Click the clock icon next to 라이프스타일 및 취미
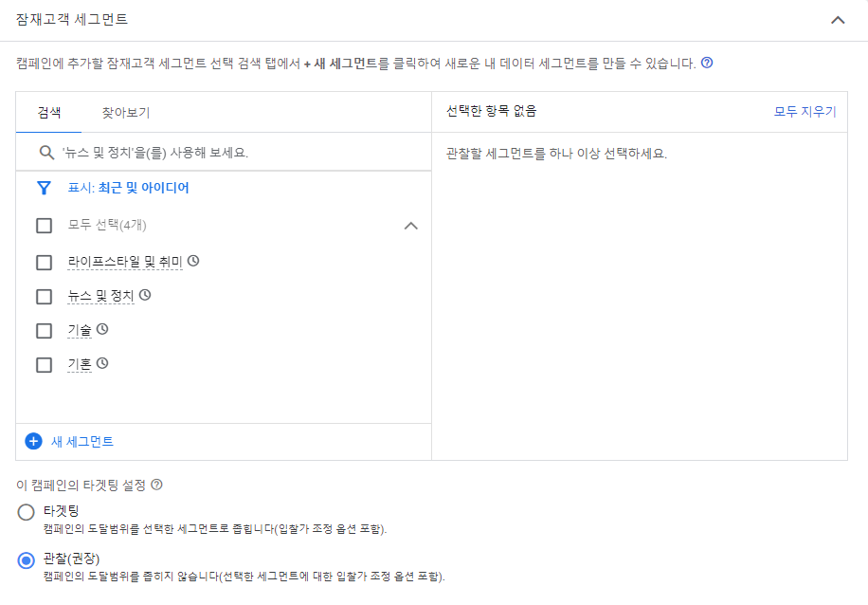This screenshot has width=868, height=605. (193, 261)
